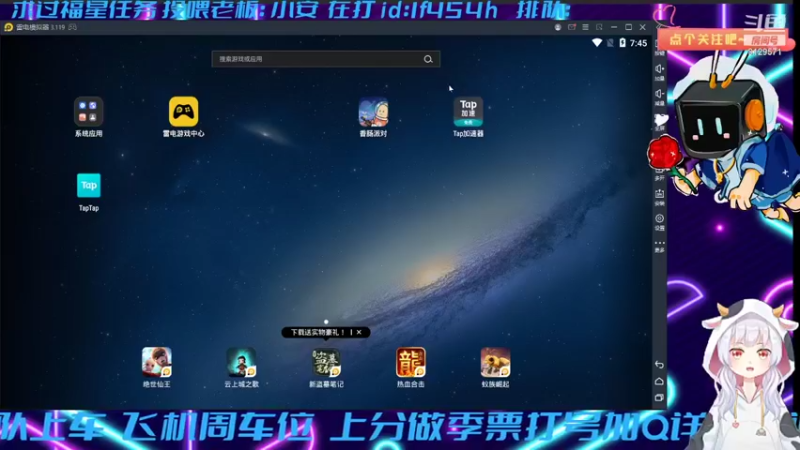Launch Tap加速器 app

[468, 112]
